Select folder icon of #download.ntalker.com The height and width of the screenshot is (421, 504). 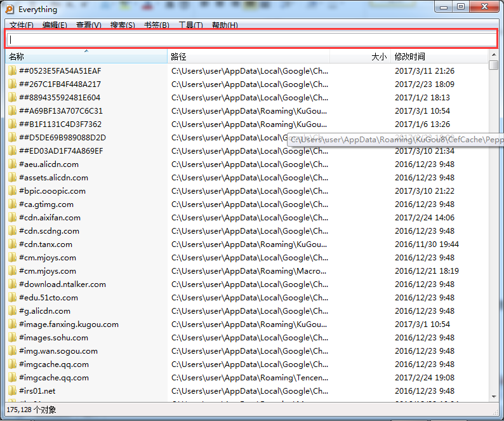12,284
